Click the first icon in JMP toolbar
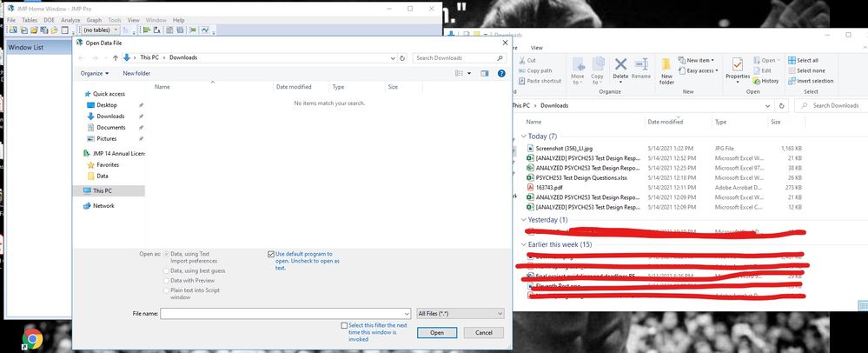This screenshot has width=868, height=353. [11, 30]
